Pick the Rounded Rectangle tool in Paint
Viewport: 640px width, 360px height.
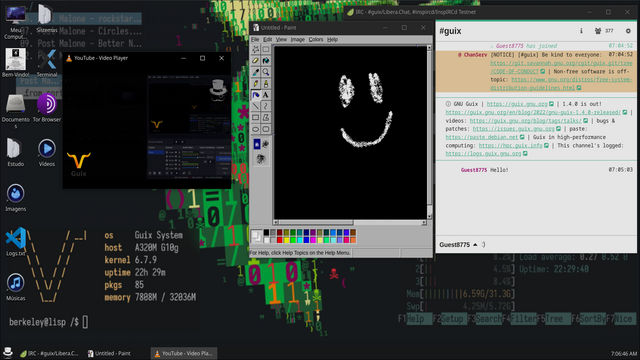pos(266,129)
